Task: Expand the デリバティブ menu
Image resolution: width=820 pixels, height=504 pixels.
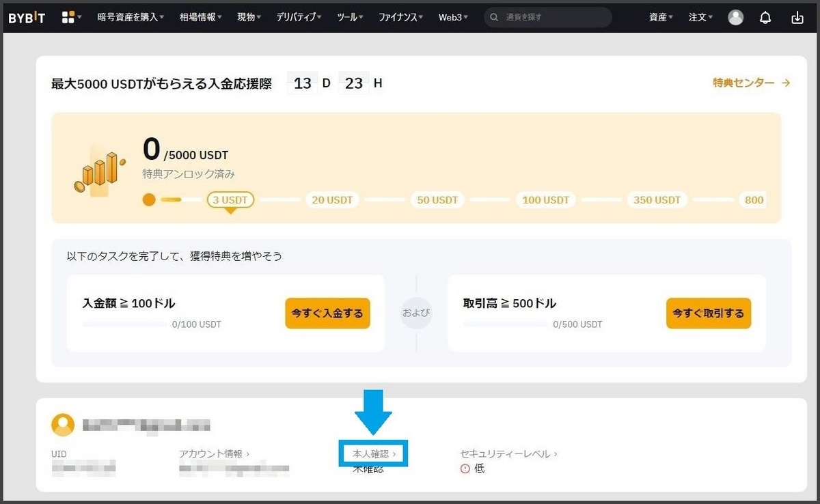Action: pos(299,18)
